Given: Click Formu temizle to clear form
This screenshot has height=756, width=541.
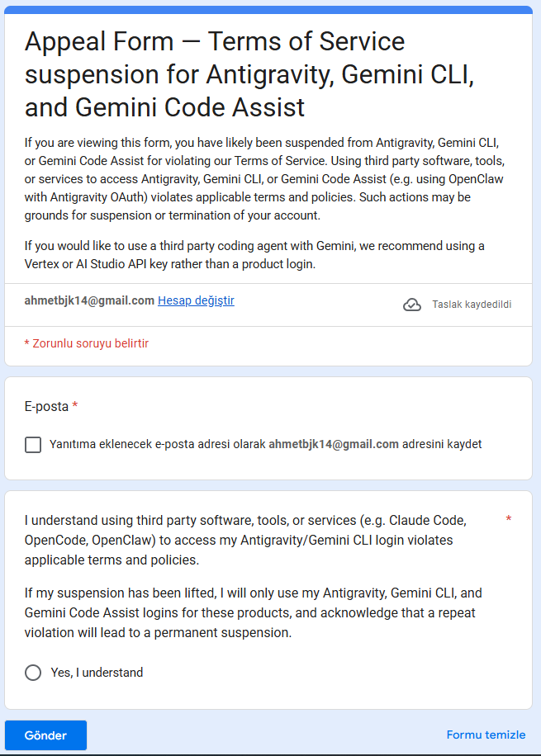Looking at the screenshot, I should pos(486,735).
